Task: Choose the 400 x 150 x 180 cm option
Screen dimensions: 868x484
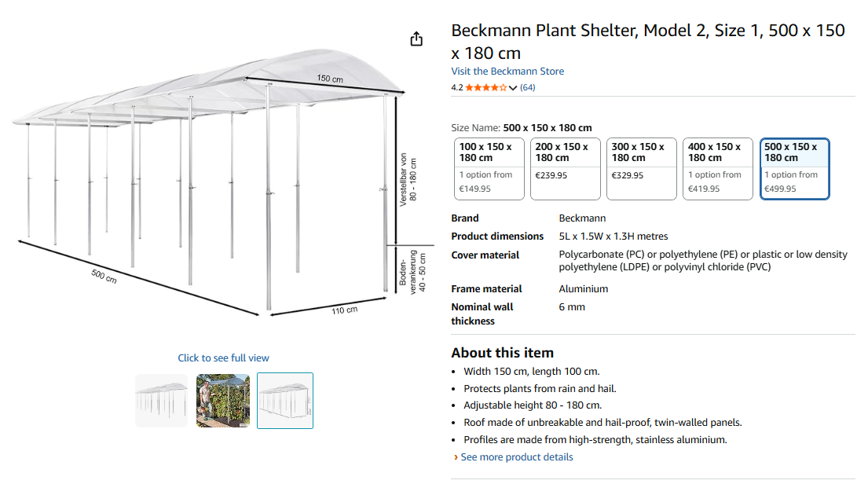Action: coord(718,169)
